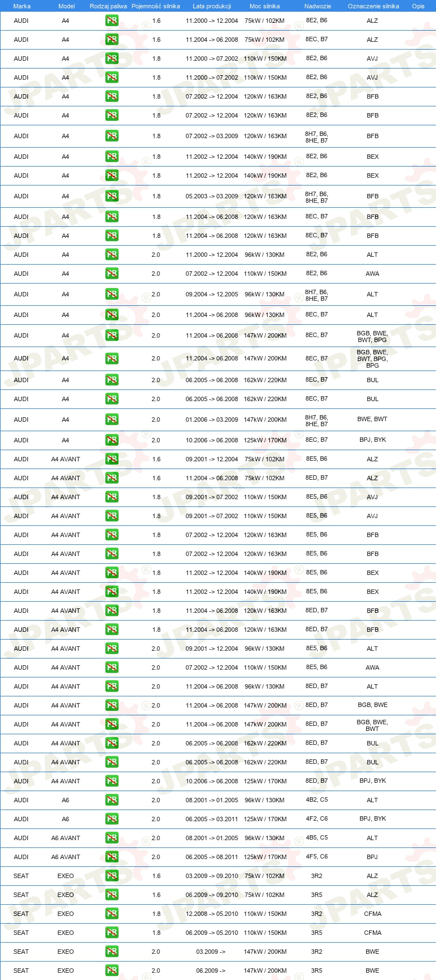Click the Pojemność silnika column header

(156, 6)
